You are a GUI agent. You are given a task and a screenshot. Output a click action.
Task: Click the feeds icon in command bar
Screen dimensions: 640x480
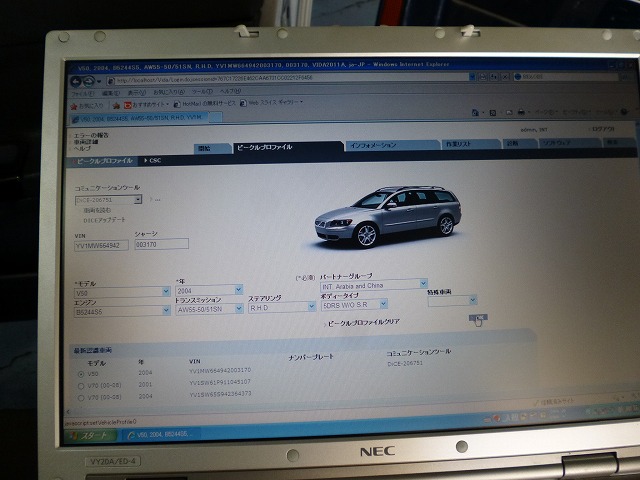(493, 112)
